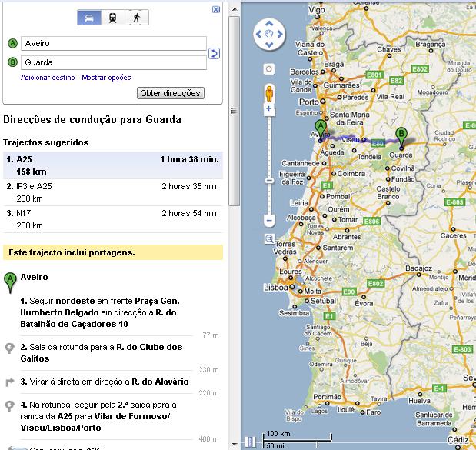The image size is (476, 450).
Task: Select the walking directions icon
Action: [137, 17]
